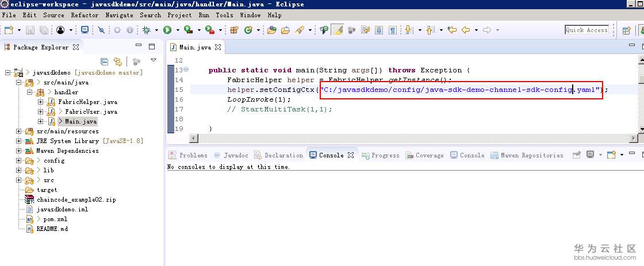The height and width of the screenshot is (266, 644).
Task: Select README.md in the project tree
Action: [x=52, y=229]
